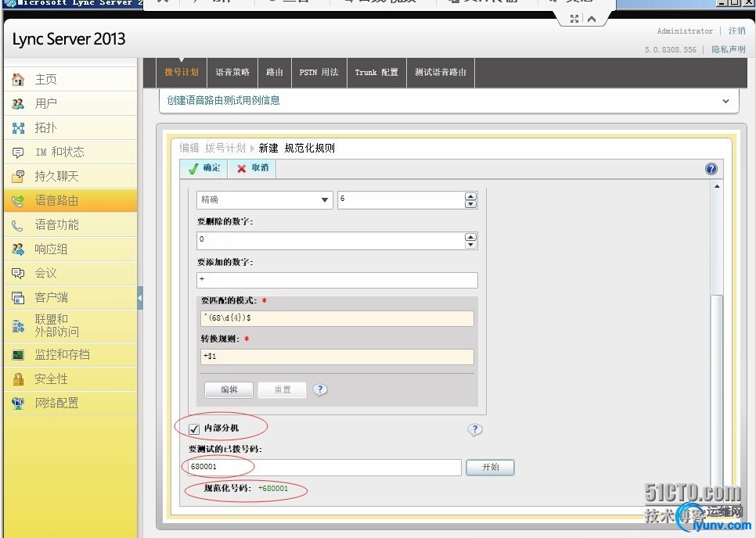
Task: Switch to the 语音策略 tab
Action: pyautogui.click(x=232, y=72)
